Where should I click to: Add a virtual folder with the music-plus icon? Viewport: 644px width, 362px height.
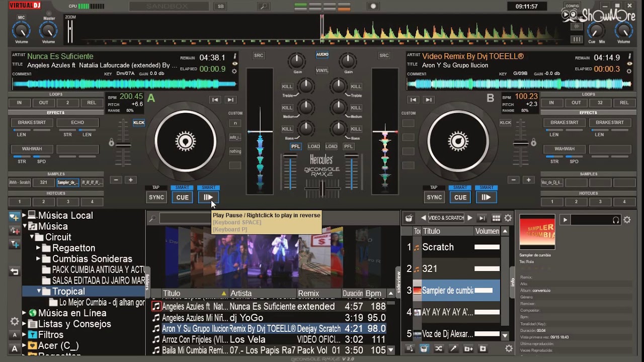click(x=15, y=231)
